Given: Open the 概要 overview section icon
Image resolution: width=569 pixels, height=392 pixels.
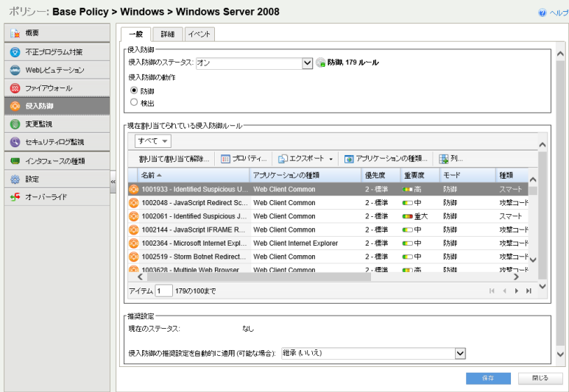Looking at the screenshot, I should tap(15, 34).
